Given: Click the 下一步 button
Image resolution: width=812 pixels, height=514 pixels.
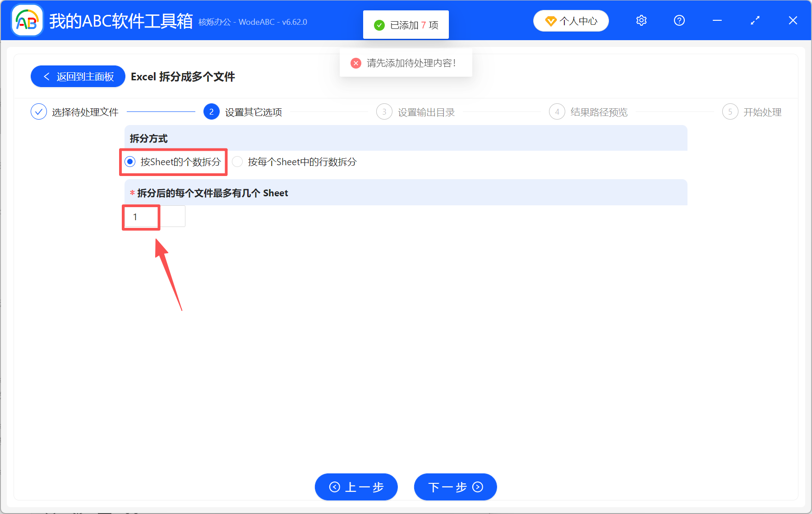Looking at the screenshot, I should click(455, 487).
